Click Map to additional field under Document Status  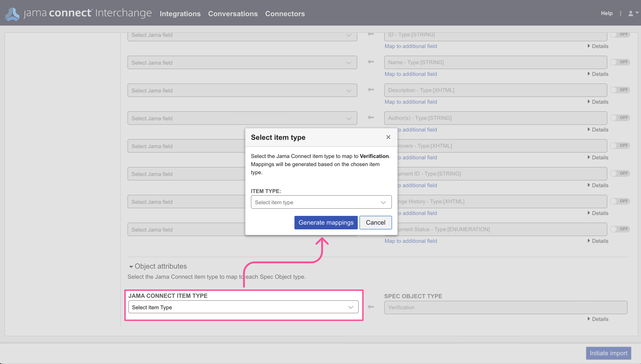tap(411, 241)
